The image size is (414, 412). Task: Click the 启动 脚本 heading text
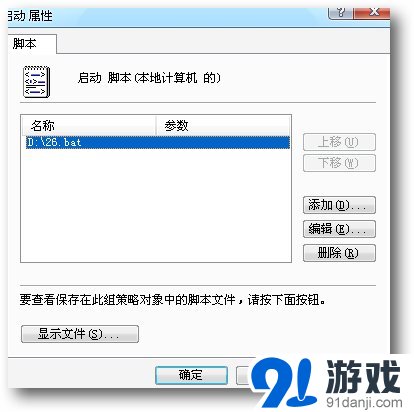point(149,78)
